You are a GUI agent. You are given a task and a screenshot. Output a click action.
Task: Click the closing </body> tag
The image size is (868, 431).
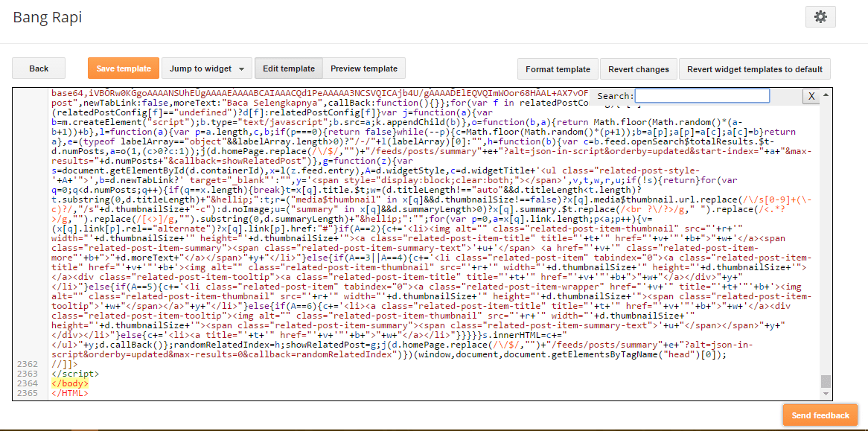(69, 383)
